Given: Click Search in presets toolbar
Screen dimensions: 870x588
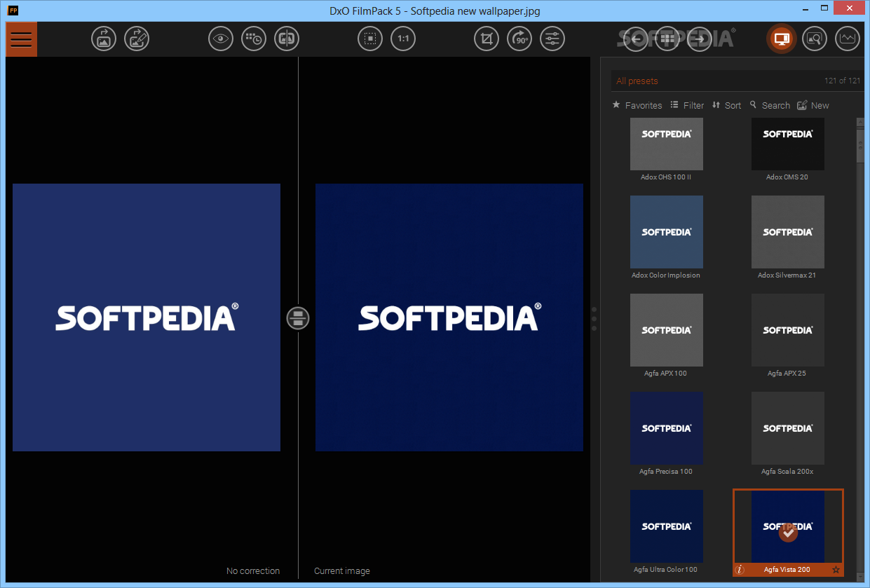Looking at the screenshot, I should (x=770, y=105).
